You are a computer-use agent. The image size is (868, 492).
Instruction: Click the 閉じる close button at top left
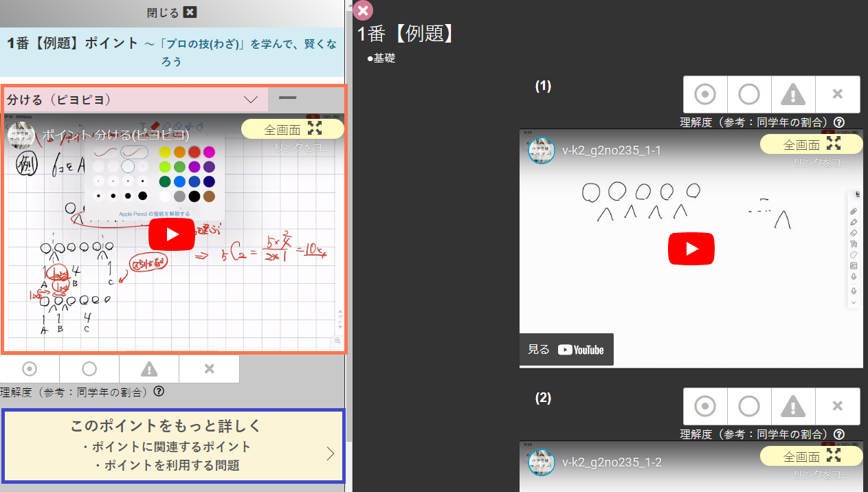(x=173, y=12)
